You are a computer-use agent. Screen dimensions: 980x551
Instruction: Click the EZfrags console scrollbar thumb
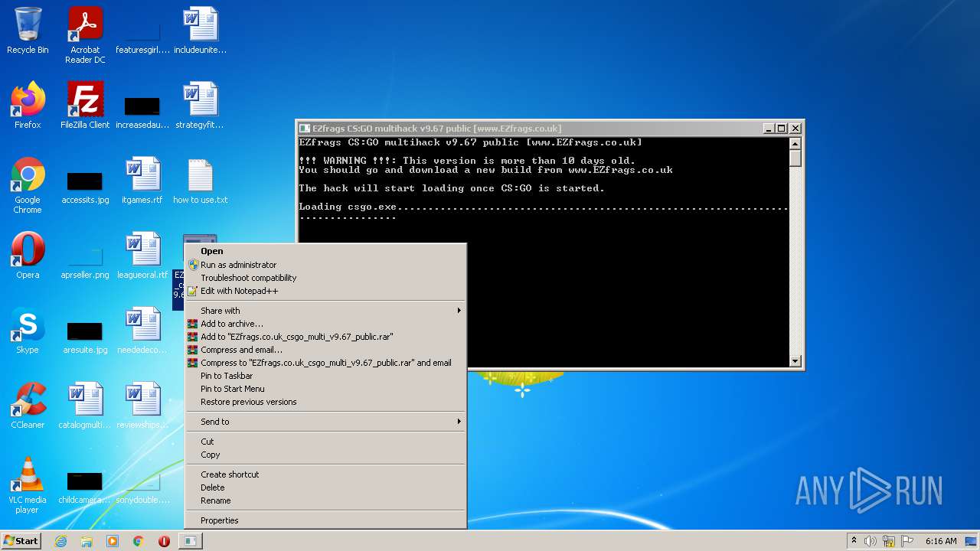pos(795,158)
